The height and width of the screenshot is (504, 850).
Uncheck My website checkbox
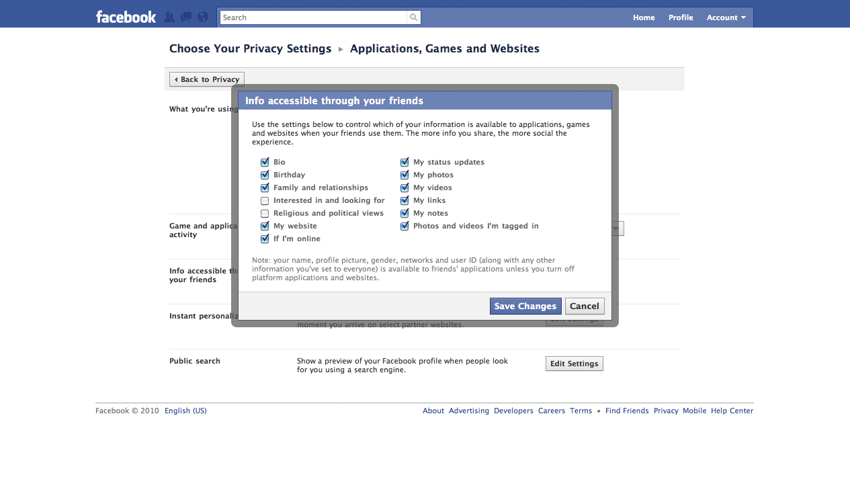tap(265, 226)
